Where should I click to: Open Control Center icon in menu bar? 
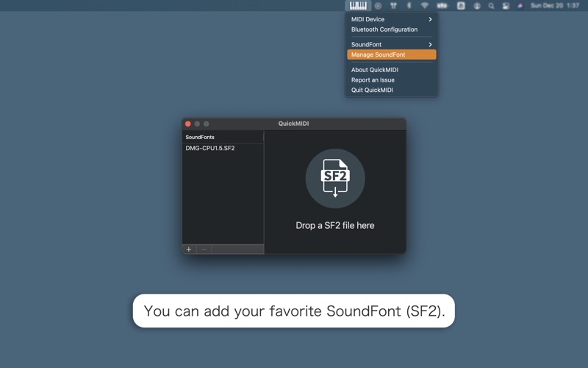506,6
